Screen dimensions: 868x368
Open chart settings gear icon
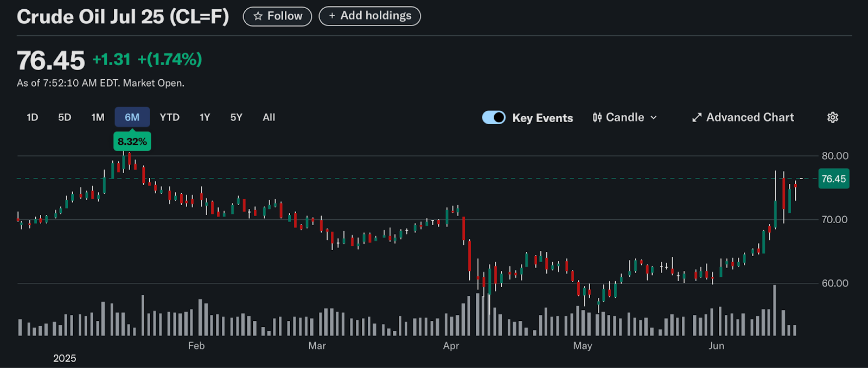pyautogui.click(x=833, y=117)
